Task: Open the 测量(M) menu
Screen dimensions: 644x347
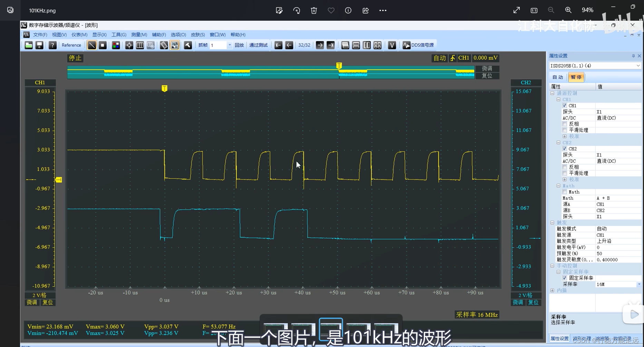Action: (x=139, y=35)
